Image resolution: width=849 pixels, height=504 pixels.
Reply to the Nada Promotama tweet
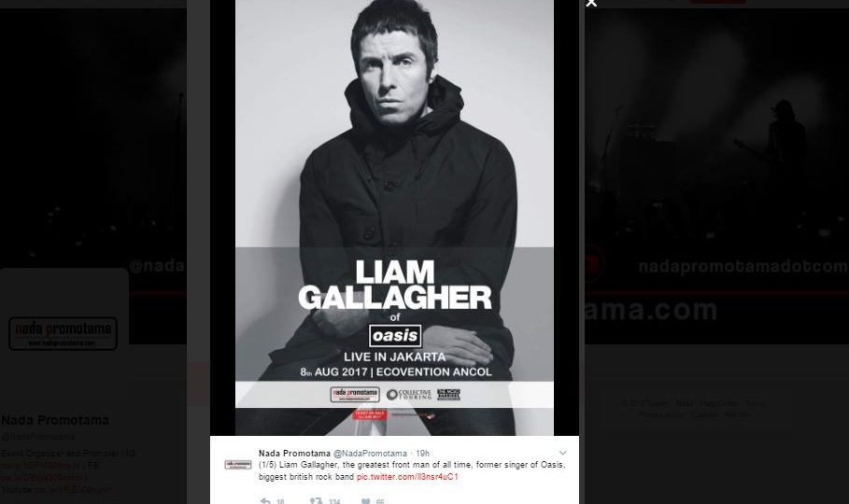tap(265, 501)
